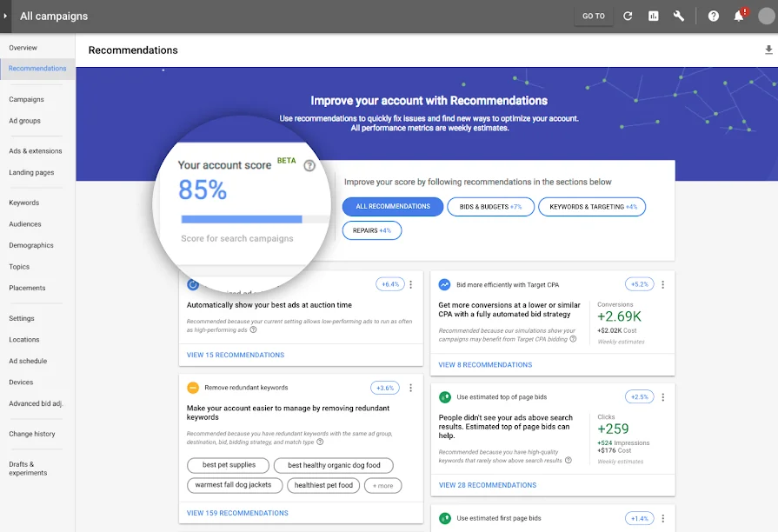
Task: Toggle the ALL RECOMMENDATIONS filter chip
Action: click(392, 206)
